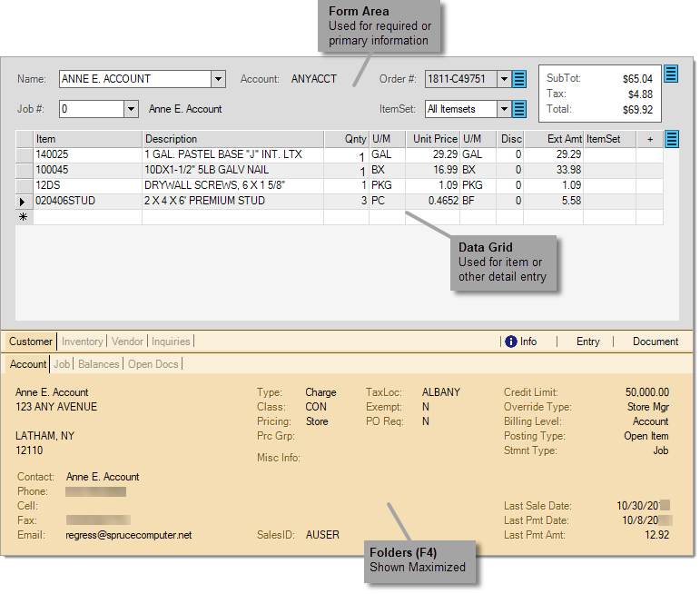Image resolution: width=700 pixels, height=594 pixels.
Task: Click the SubTot value $65.04
Action: 637,79
